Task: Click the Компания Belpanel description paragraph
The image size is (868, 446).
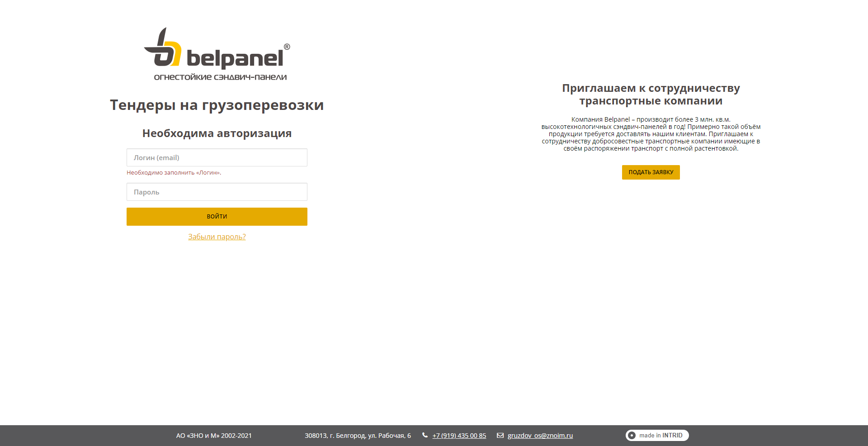Action: [x=651, y=134]
